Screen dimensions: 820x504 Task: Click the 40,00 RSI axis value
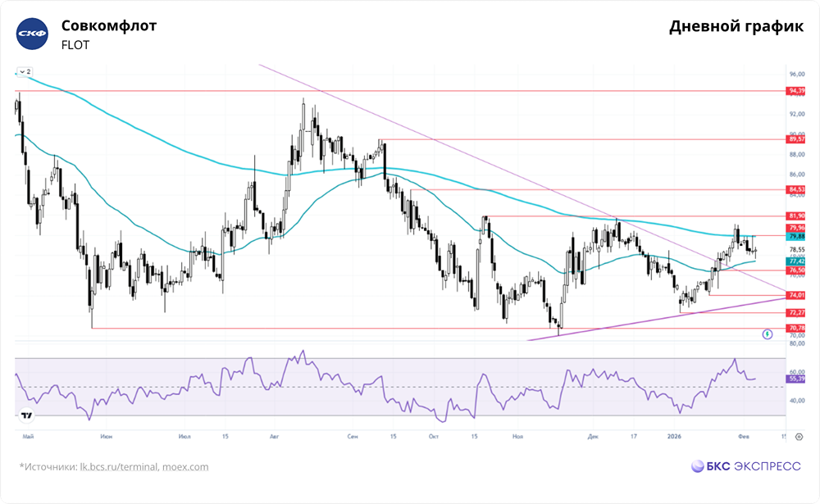[797, 401]
